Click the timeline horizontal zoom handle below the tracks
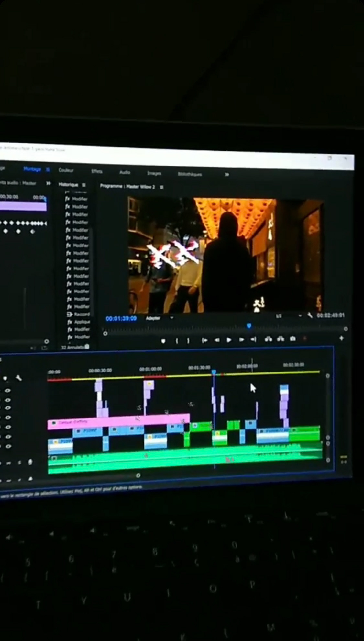The height and width of the screenshot is (641, 364). tap(138, 475)
